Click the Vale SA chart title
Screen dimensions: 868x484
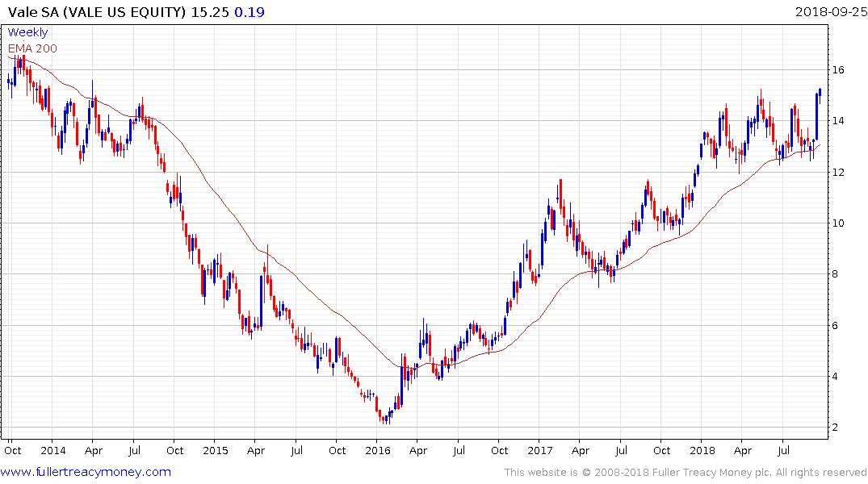(x=97, y=12)
